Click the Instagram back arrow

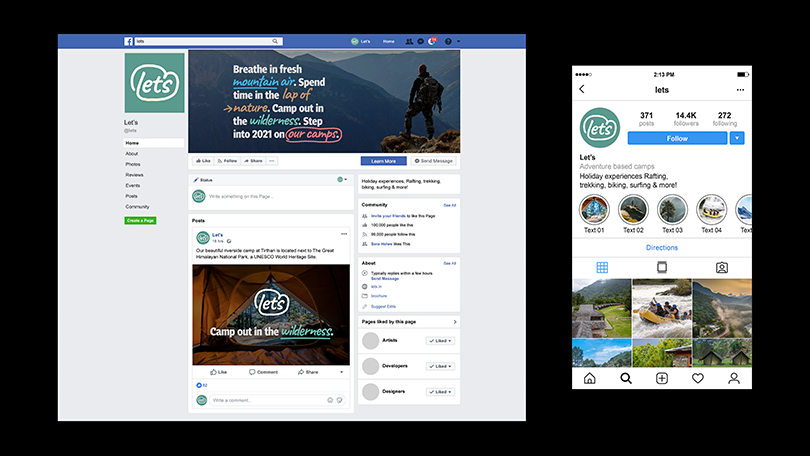point(582,89)
